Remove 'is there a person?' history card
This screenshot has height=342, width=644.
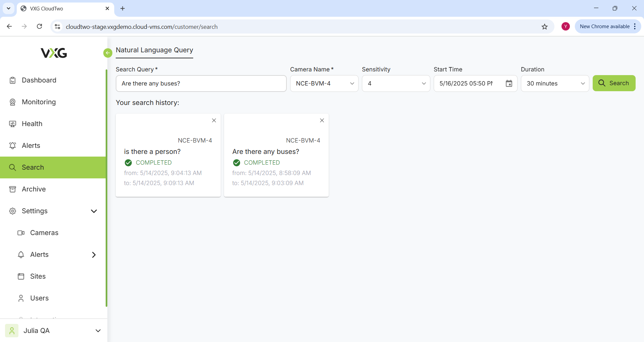point(214,120)
